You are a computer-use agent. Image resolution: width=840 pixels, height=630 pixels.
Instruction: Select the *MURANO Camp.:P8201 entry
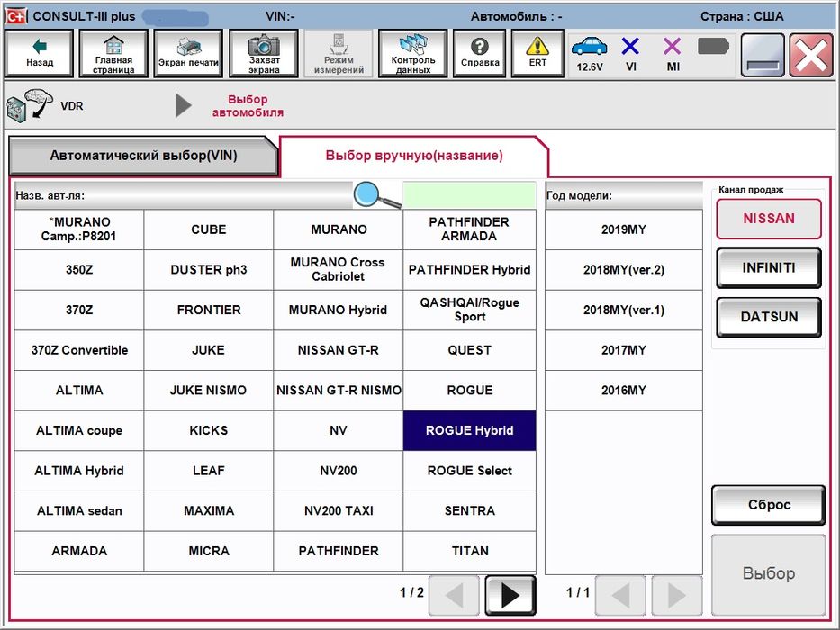coord(78,229)
